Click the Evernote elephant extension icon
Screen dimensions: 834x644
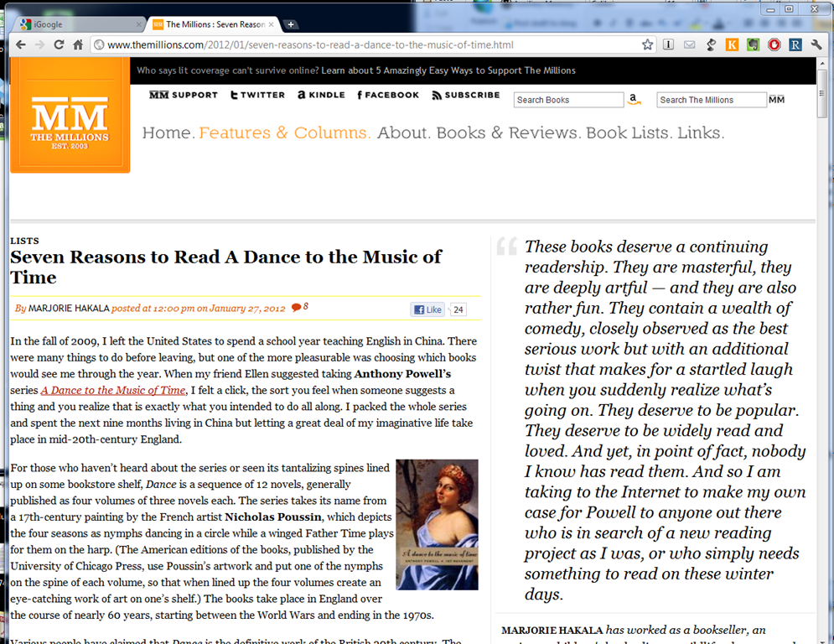coord(753,44)
